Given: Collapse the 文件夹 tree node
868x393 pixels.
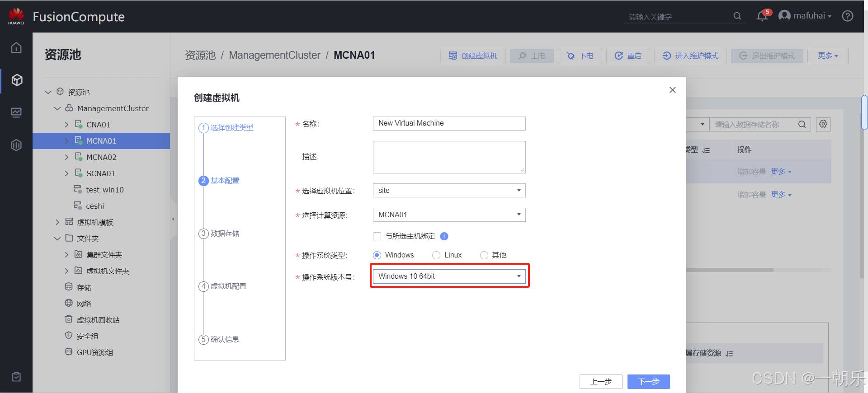Looking at the screenshot, I should [x=57, y=239].
